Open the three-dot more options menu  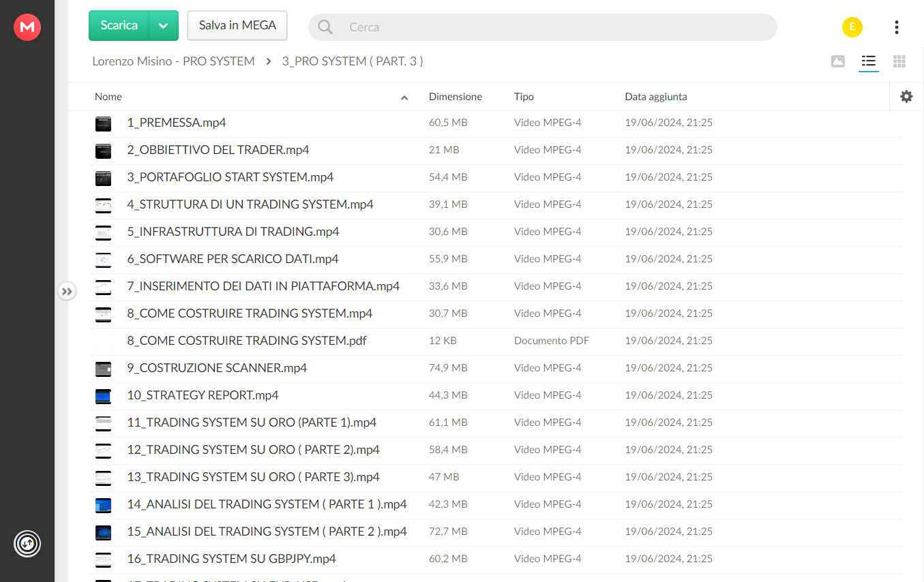click(x=896, y=27)
